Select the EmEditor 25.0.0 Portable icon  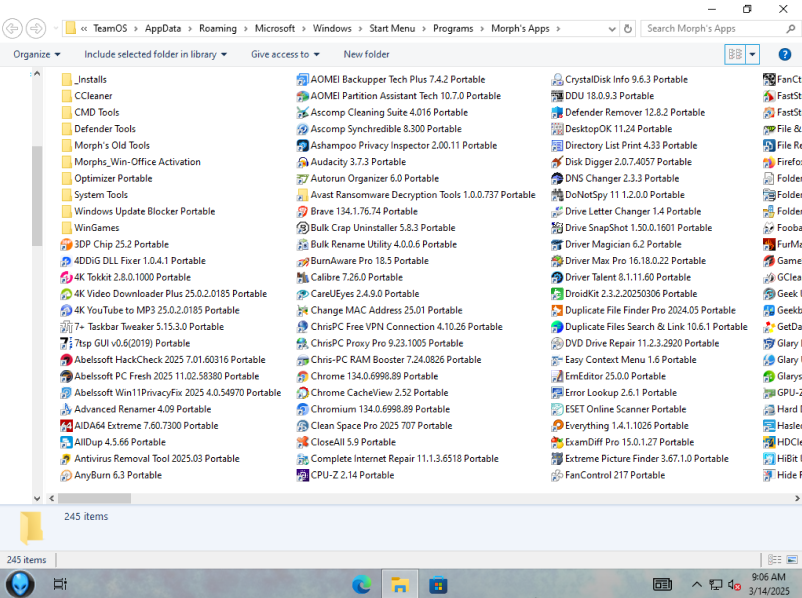click(557, 376)
